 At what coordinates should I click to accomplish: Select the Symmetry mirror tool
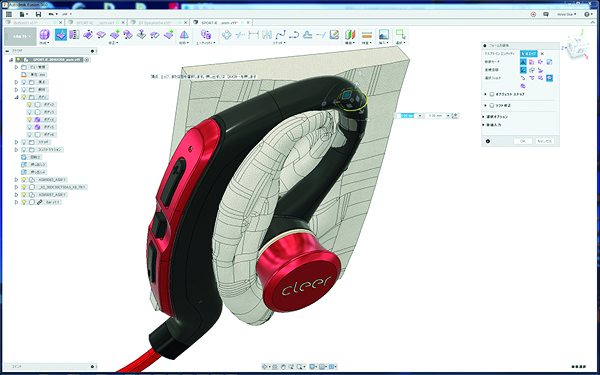(x=184, y=35)
